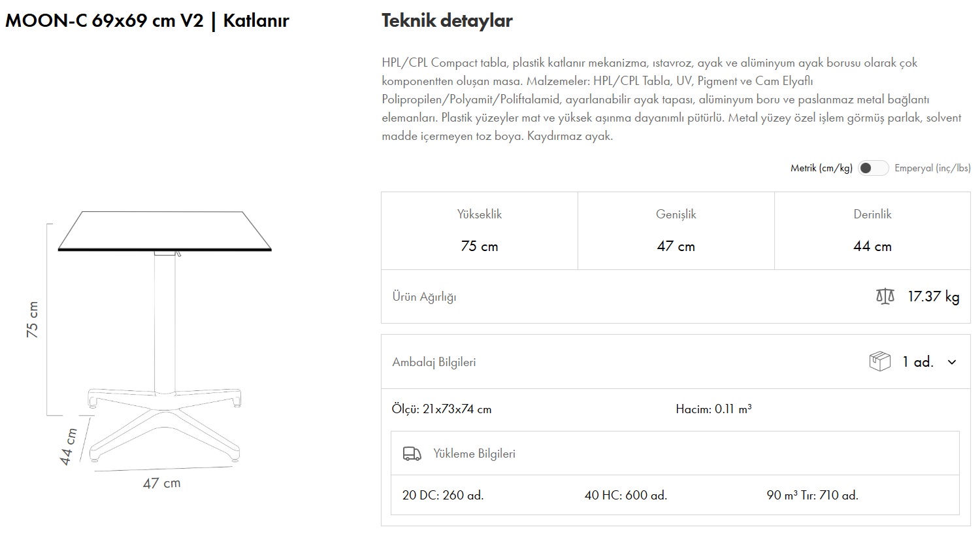Click the MOON-C 69x69 cm V2 title
This screenshot has height=540, width=980.
click(x=147, y=21)
